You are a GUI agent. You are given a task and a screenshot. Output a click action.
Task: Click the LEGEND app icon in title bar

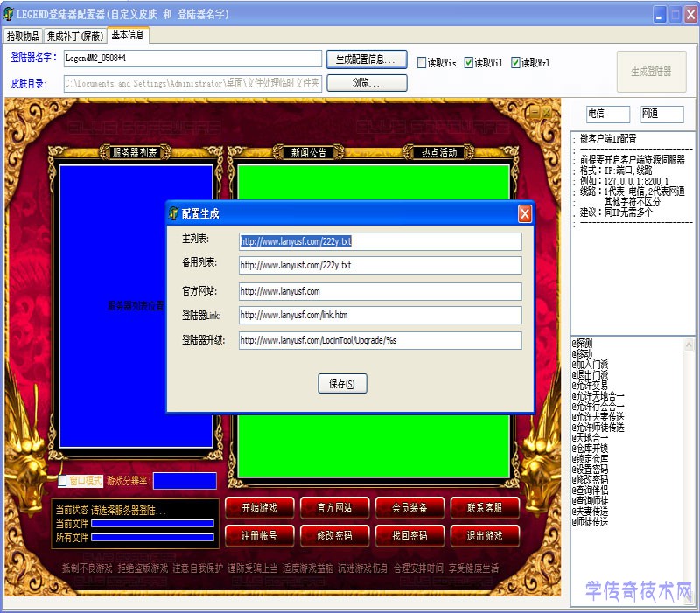click(x=9, y=15)
